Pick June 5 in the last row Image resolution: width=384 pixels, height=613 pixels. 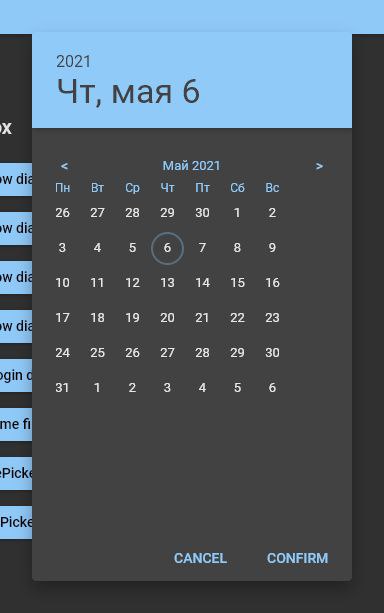tap(237, 388)
